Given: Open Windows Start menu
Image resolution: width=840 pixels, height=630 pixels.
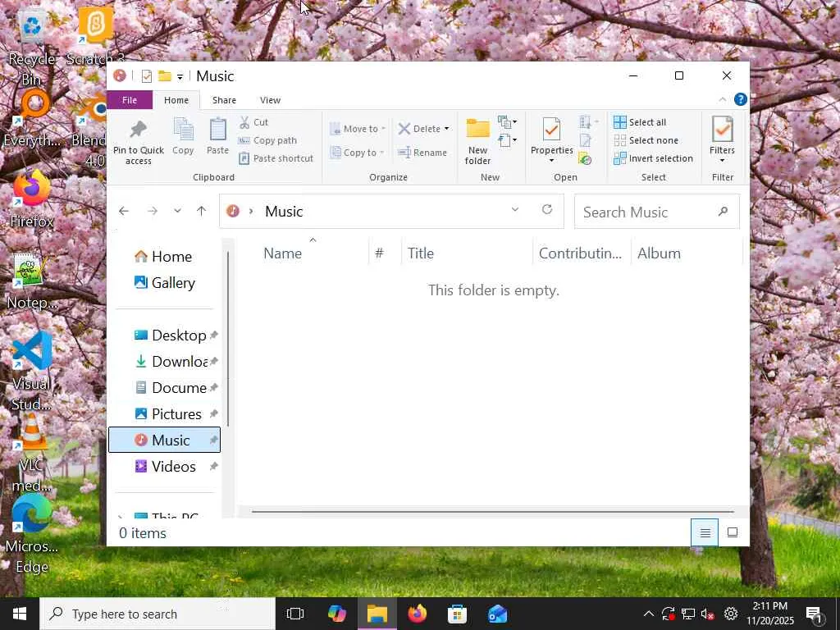Looking at the screenshot, I should (20, 614).
